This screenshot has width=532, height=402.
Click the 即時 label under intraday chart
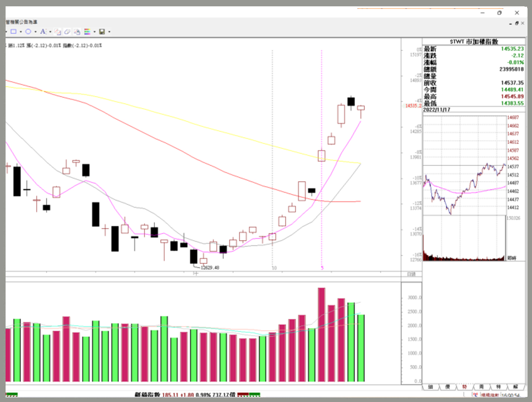coord(512,258)
